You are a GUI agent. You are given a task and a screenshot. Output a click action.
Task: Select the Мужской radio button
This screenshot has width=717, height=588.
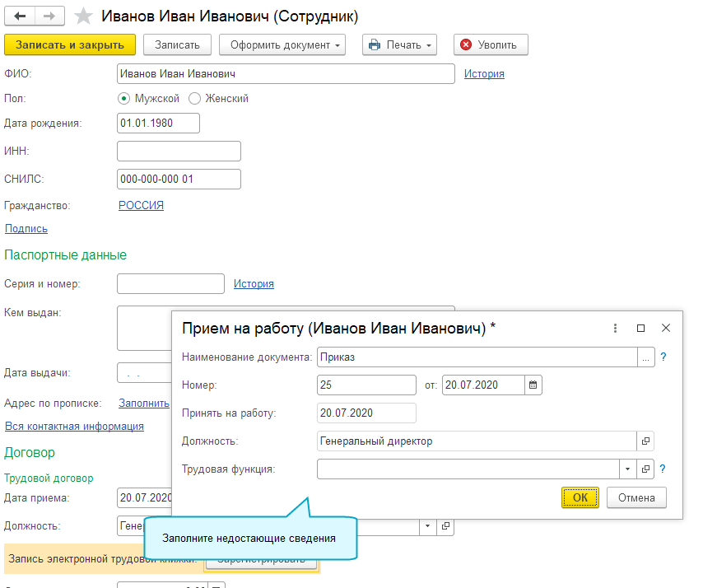pos(124,98)
